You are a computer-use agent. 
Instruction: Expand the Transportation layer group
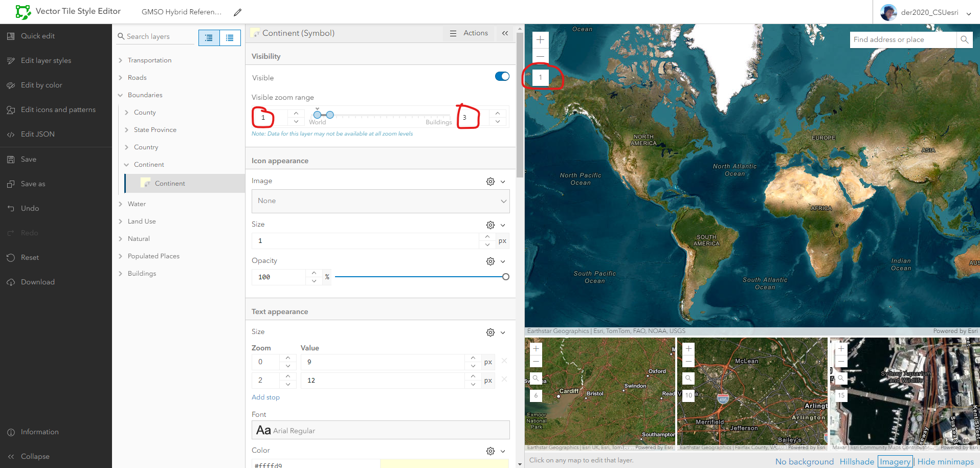coord(121,60)
